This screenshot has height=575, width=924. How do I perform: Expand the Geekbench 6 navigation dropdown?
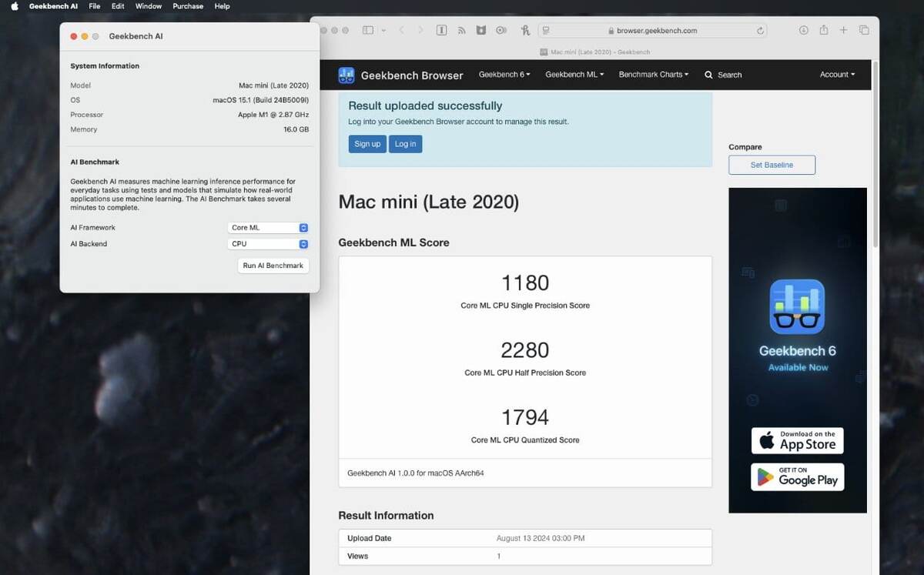(x=504, y=75)
